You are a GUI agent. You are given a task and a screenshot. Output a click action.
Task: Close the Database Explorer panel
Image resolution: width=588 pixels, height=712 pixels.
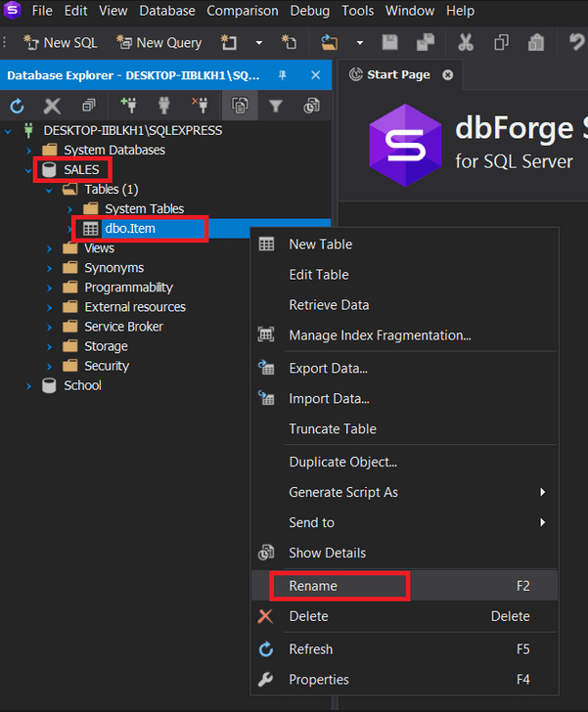(x=316, y=75)
